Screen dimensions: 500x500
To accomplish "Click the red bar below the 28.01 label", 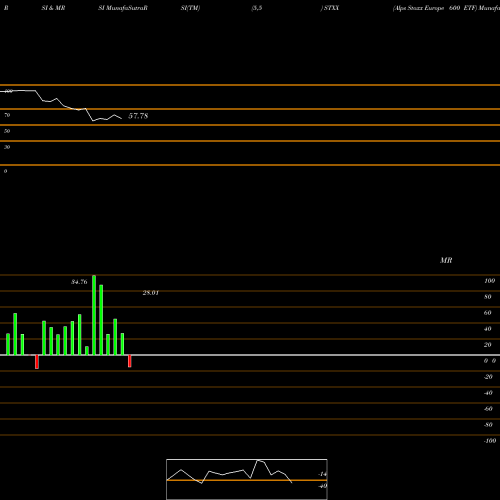I will point(130,361).
